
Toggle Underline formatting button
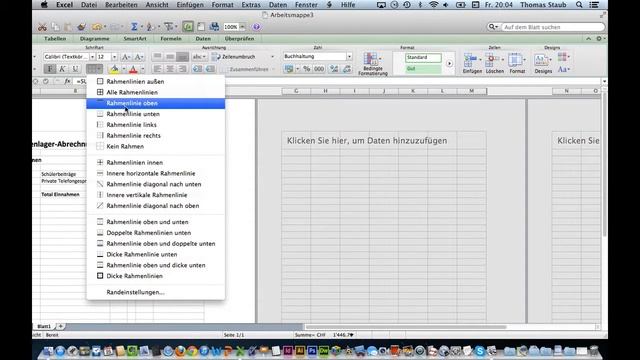pos(75,69)
